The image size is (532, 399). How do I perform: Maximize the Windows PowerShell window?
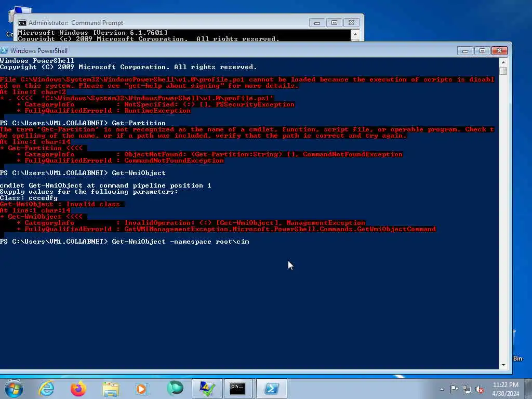pyautogui.click(x=482, y=51)
